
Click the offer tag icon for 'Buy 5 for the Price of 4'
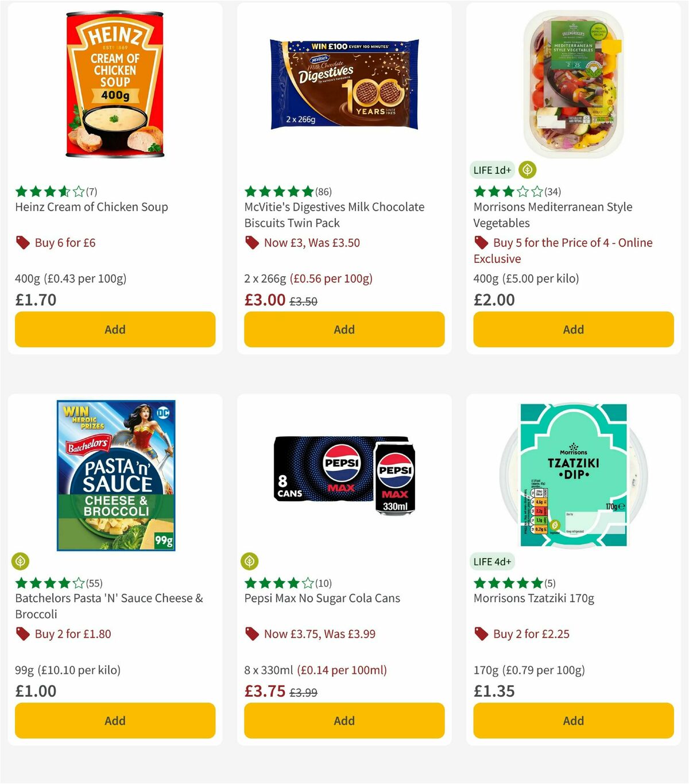pos(481,242)
